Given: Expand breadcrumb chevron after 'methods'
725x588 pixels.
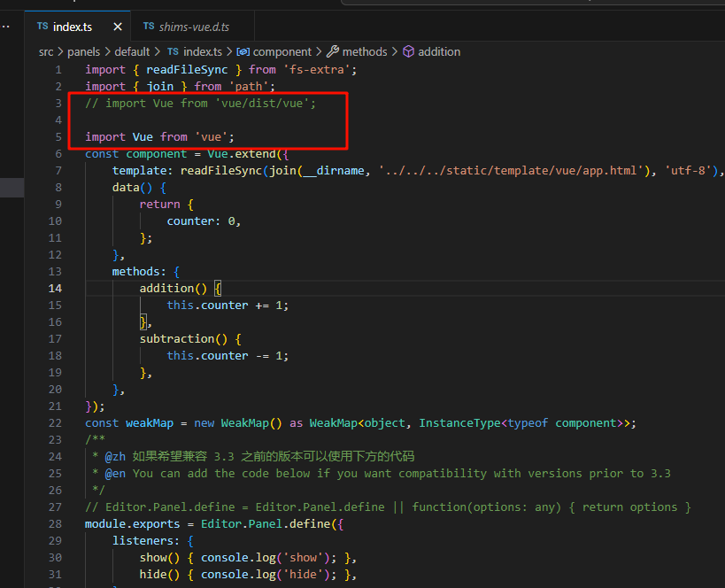Looking at the screenshot, I should (395, 52).
